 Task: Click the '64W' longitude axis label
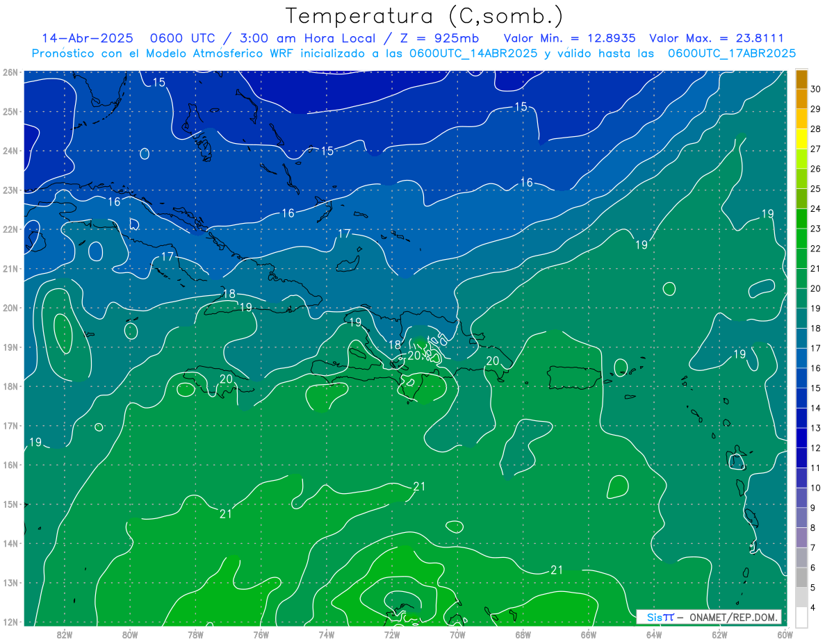pyautogui.click(x=654, y=635)
